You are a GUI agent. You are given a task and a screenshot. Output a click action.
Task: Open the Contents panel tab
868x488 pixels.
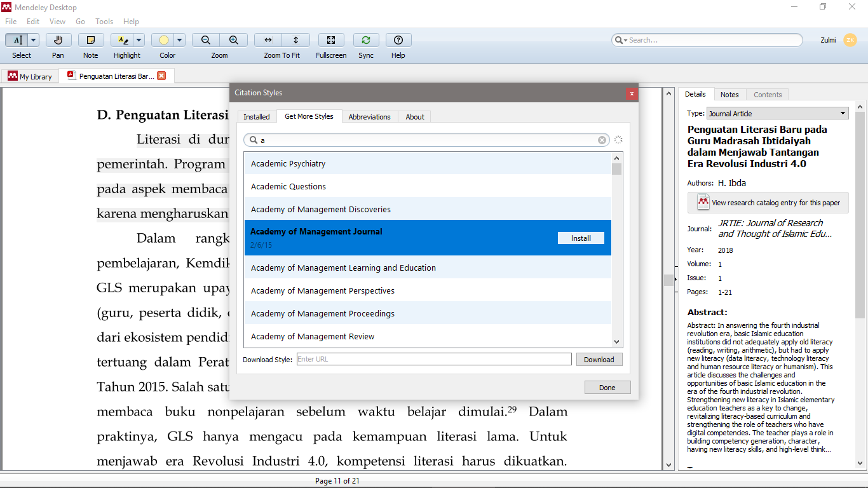point(768,94)
